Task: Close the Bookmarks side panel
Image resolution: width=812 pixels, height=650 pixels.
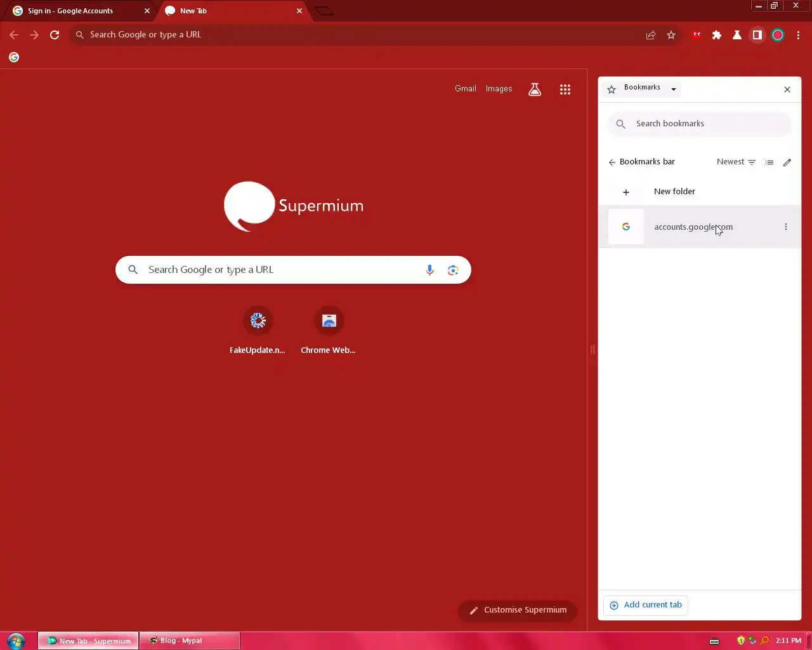Action: pos(787,90)
